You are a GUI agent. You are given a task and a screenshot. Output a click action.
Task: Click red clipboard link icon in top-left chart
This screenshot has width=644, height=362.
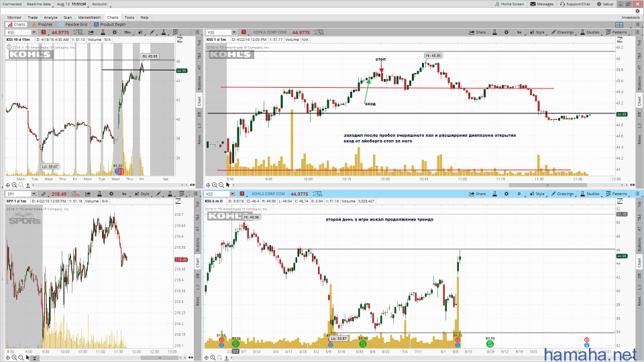tap(43, 32)
